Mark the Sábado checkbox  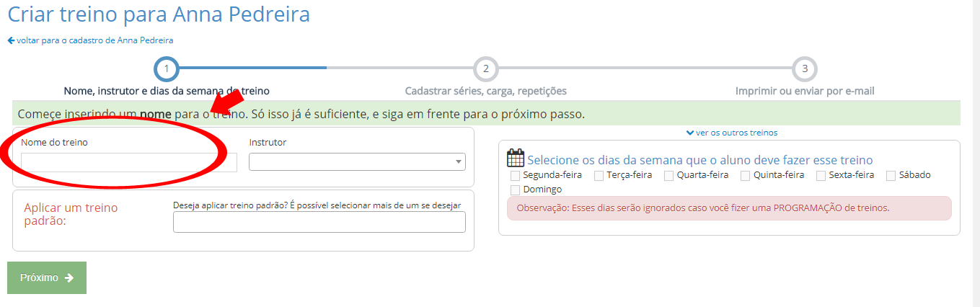point(891,175)
